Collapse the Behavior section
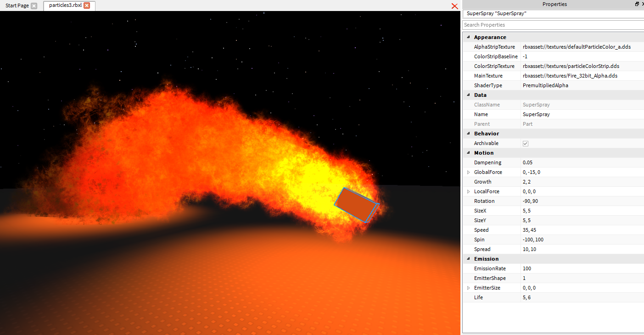Screen dimensions: 644x335 pyautogui.click(x=468, y=134)
